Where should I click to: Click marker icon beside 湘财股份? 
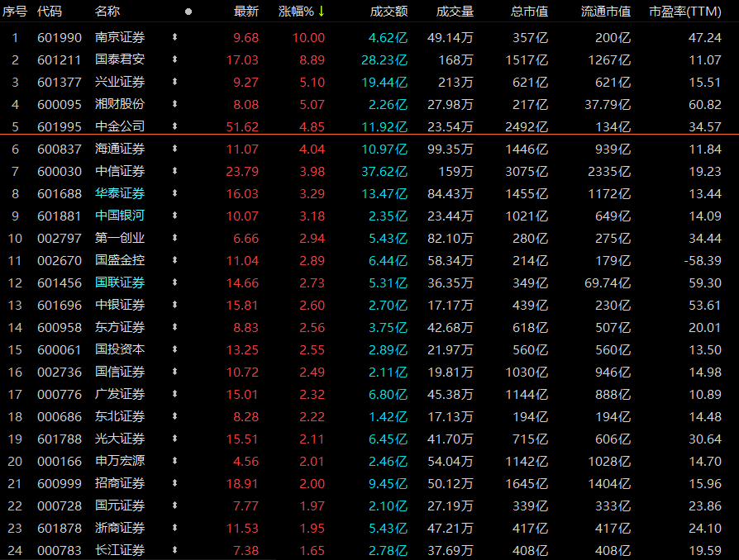tap(175, 103)
